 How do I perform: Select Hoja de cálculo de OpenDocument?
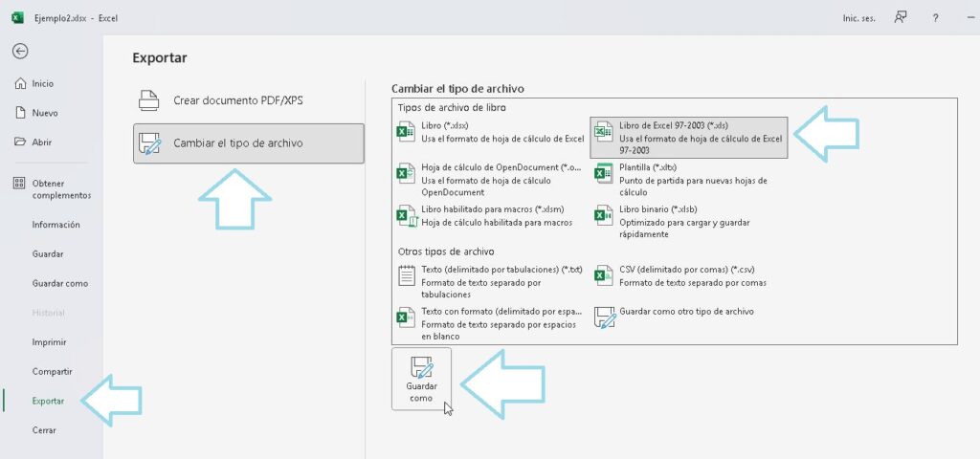coord(491,180)
